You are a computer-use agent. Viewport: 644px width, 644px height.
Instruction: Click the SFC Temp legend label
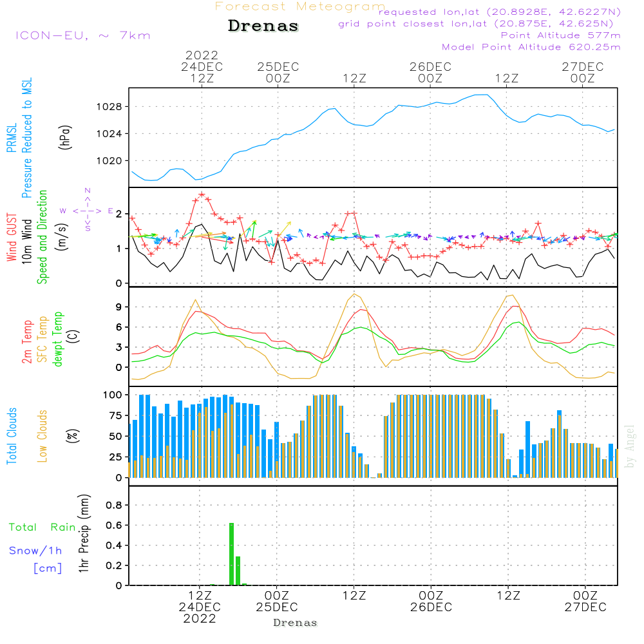coord(43,339)
